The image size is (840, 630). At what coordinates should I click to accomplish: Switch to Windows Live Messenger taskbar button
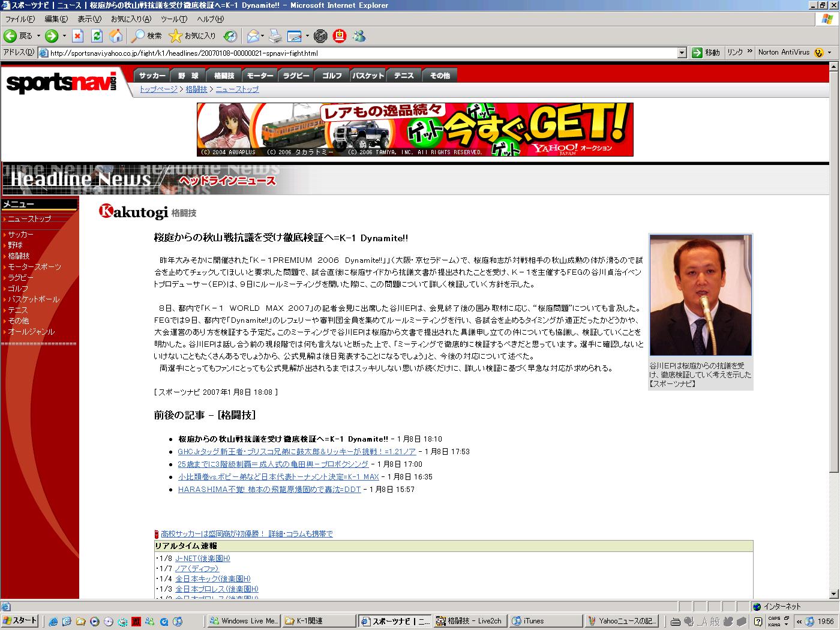pyautogui.click(x=245, y=621)
